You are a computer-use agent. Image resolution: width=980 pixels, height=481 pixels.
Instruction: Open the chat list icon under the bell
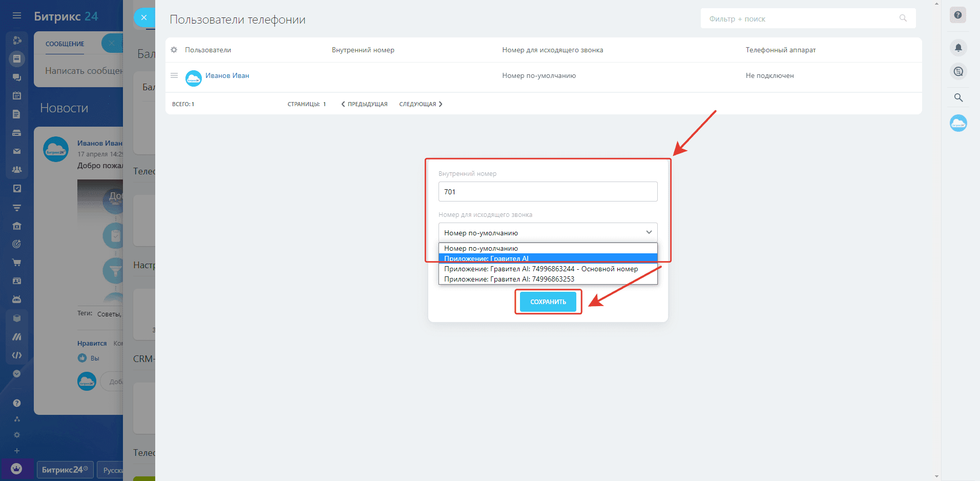pyautogui.click(x=958, y=72)
